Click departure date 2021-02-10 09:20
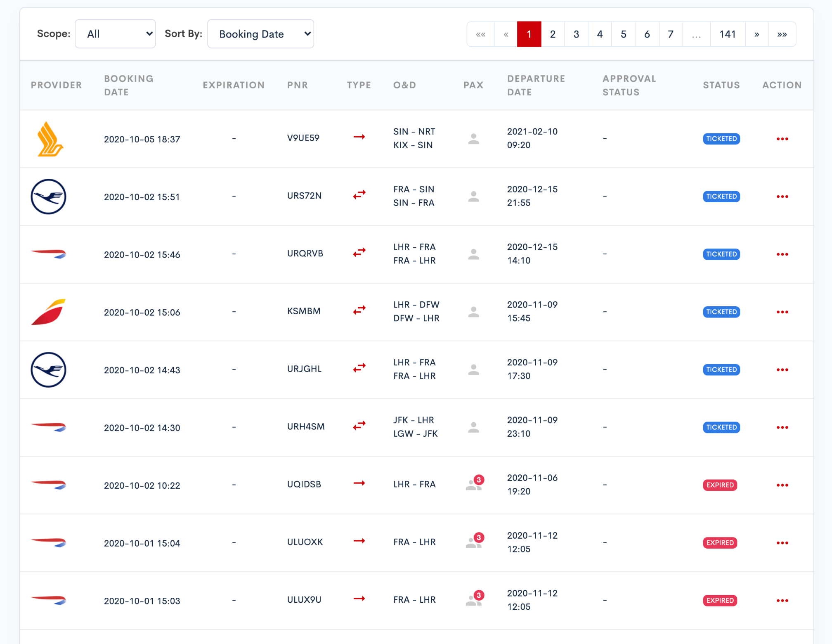Viewport: 832px width, 644px height. [x=532, y=138]
